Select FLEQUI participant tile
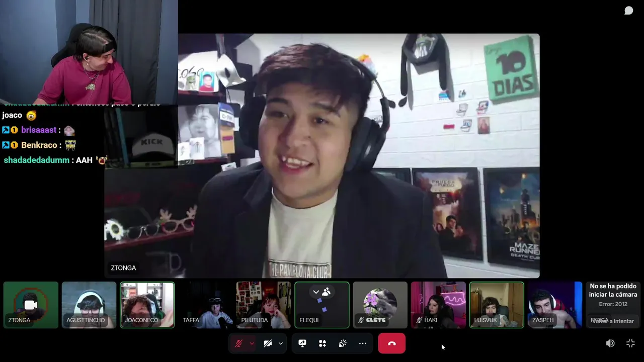The height and width of the screenshot is (362, 644). (x=322, y=305)
